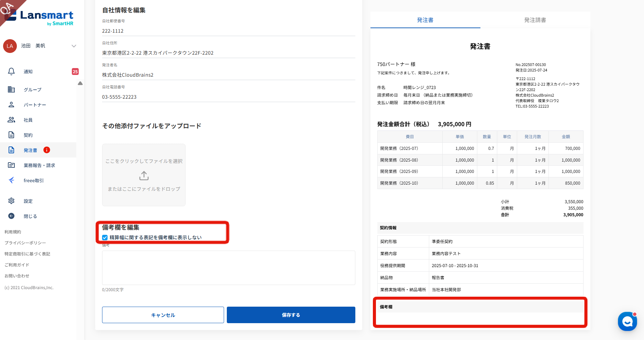Open the Employees people icon
The image size is (644, 340).
11,120
